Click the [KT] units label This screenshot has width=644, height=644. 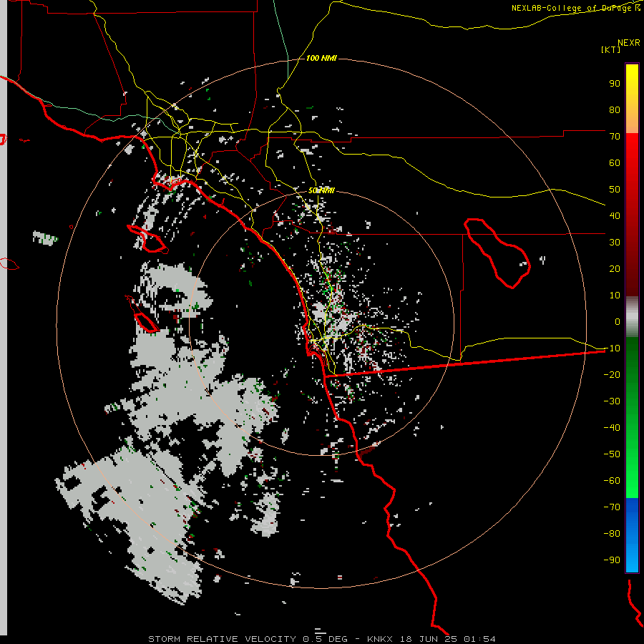610,49
